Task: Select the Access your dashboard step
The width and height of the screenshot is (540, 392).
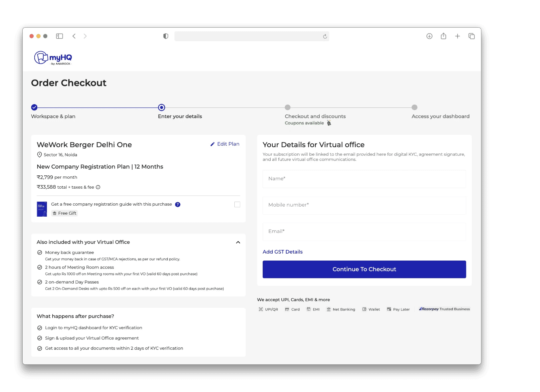Action: coord(440,116)
